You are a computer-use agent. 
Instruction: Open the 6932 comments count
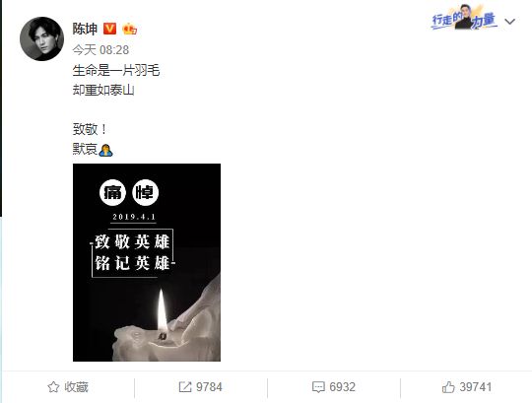[x=342, y=387]
